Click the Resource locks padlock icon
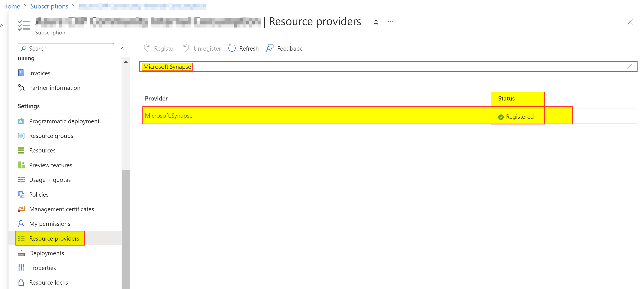This screenshot has width=644, height=289. coord(21,283)
